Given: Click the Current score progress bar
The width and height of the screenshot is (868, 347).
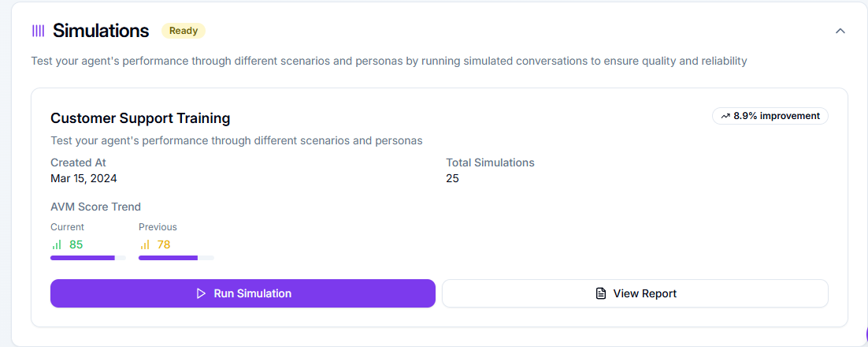Looking at the screenshot, I should pos(88,258).
